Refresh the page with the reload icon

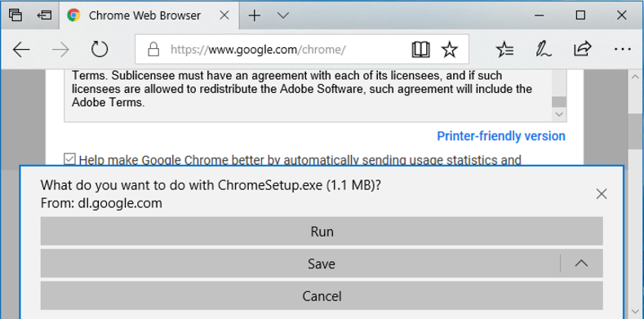100,50
